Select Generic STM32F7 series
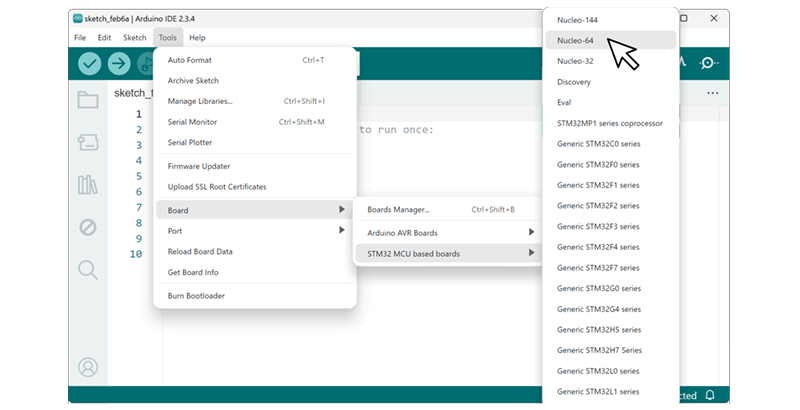Screen dimensions: 800x410 point(611,268)
